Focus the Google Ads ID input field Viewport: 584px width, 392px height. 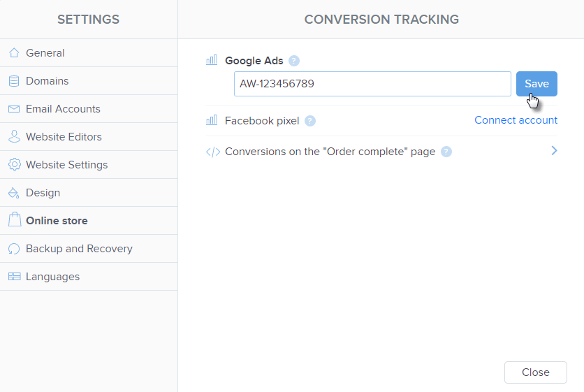coord(372,84)
